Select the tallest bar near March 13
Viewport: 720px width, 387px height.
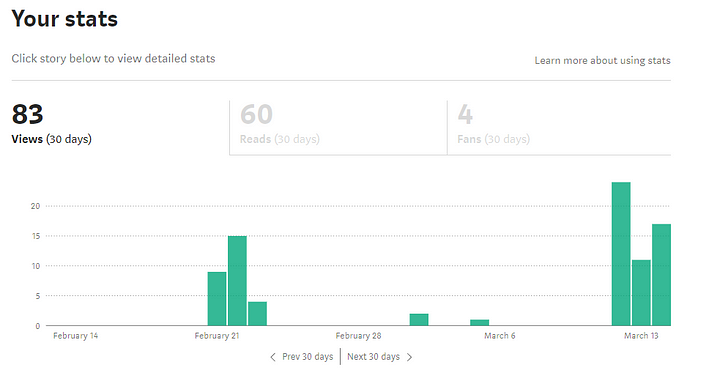[621, 254]
